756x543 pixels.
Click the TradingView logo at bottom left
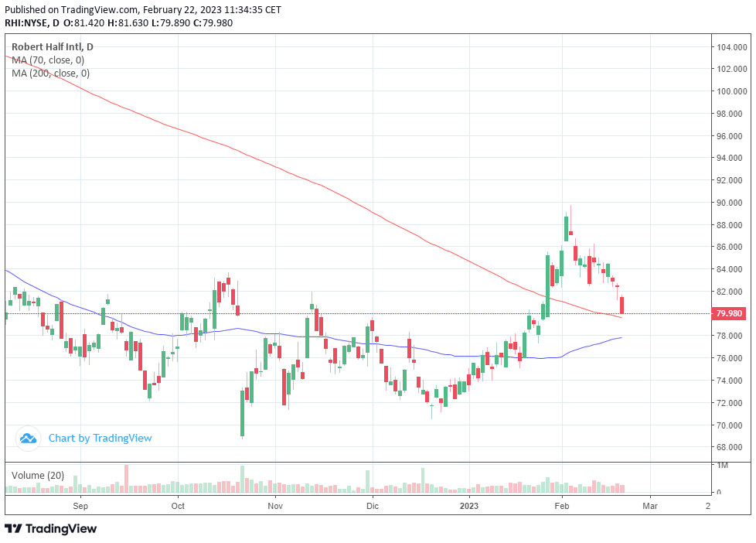pyautogui.click(x=50, y=528)
